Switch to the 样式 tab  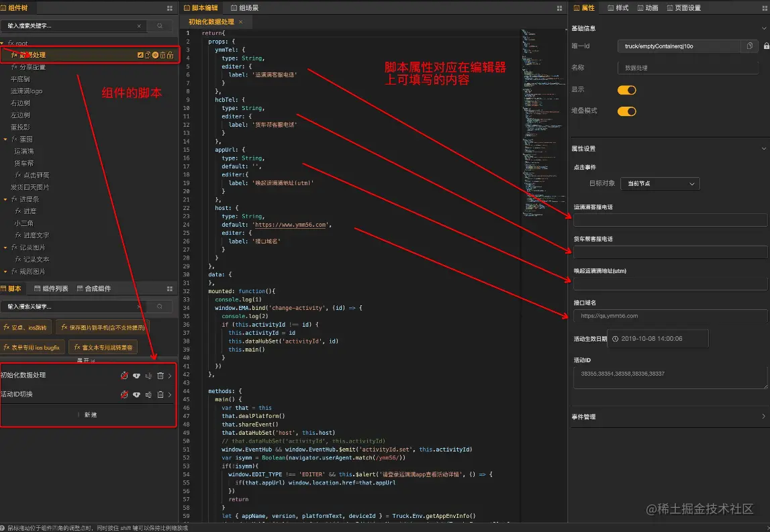point(618,8)
